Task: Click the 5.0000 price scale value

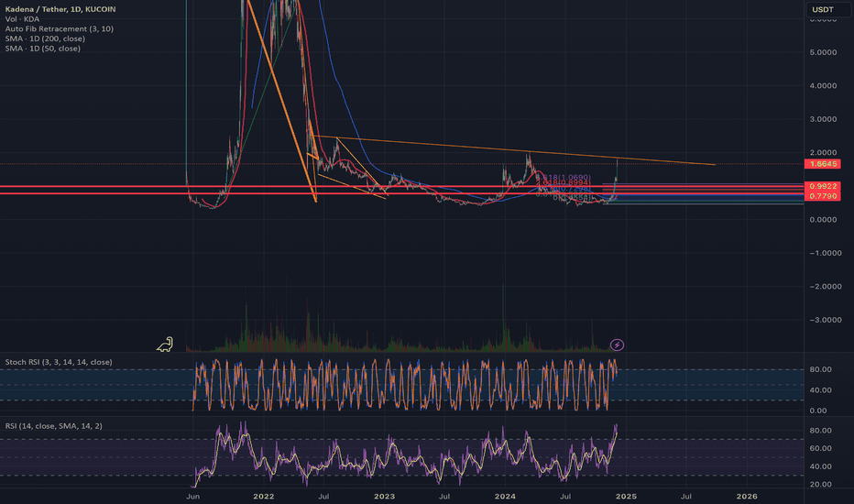Action: (x=824, y=52)
